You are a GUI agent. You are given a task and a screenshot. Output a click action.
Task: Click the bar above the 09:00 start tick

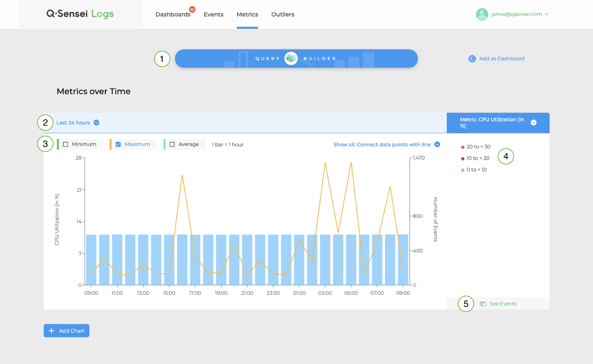pyautogui.click(x=91, y=260)
